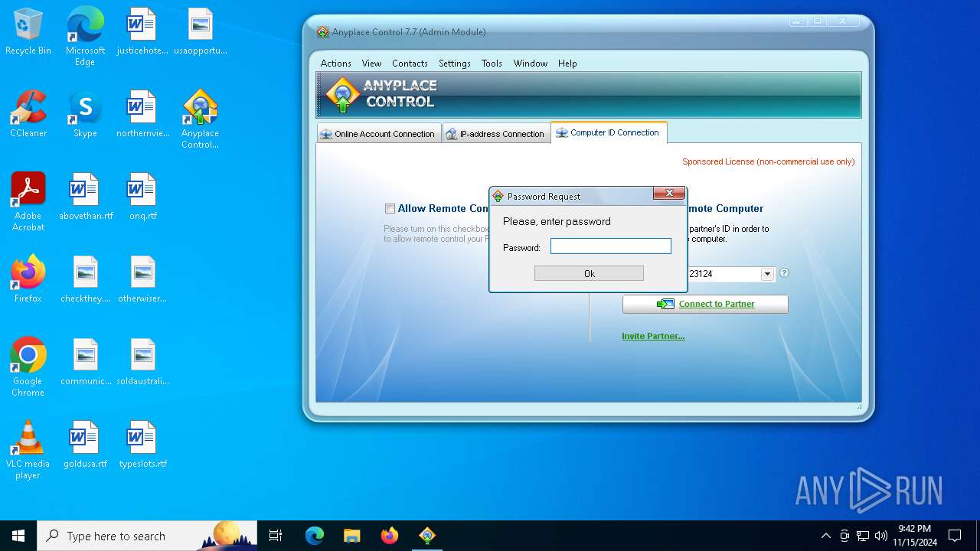Switch to IP-address Connection tab
This screenshot has height=551, width=980.
pyautogui.click(x=496, y=133)
